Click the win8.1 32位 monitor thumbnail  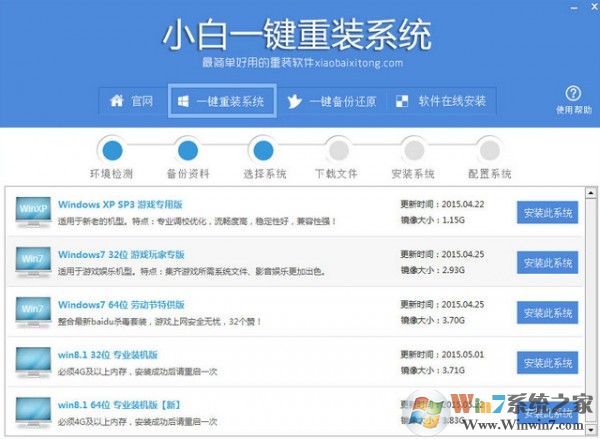click(33, 362)
